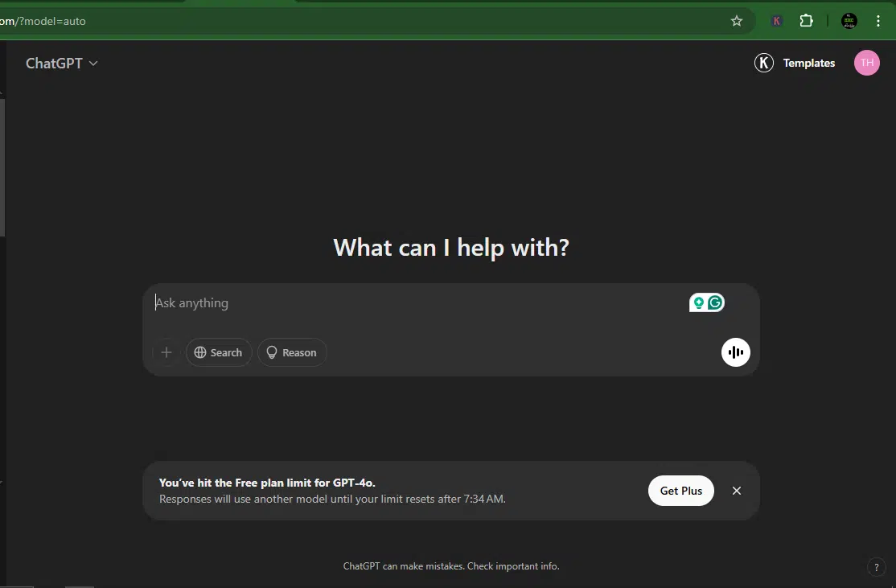This screenshot has height=588, width=896.
Task: Expand the ChatGPT model dropdown
Action: tap(62, 64)
